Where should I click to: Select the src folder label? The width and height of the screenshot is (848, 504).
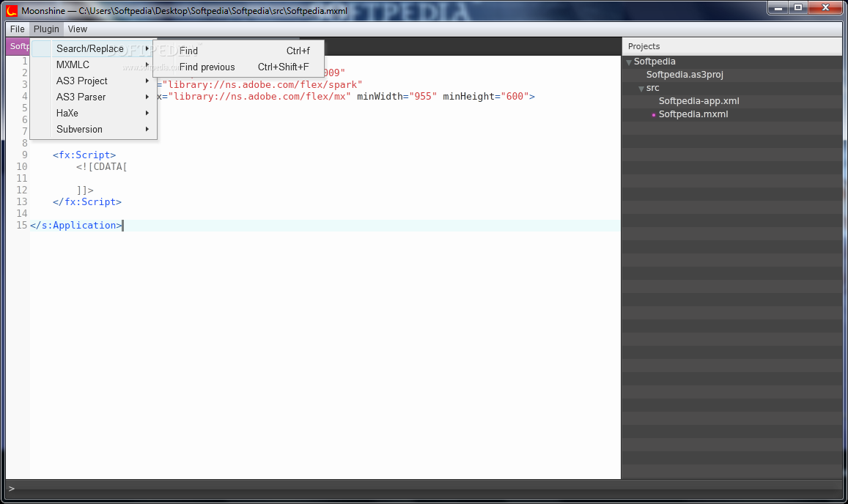click(x=653, y=88)
